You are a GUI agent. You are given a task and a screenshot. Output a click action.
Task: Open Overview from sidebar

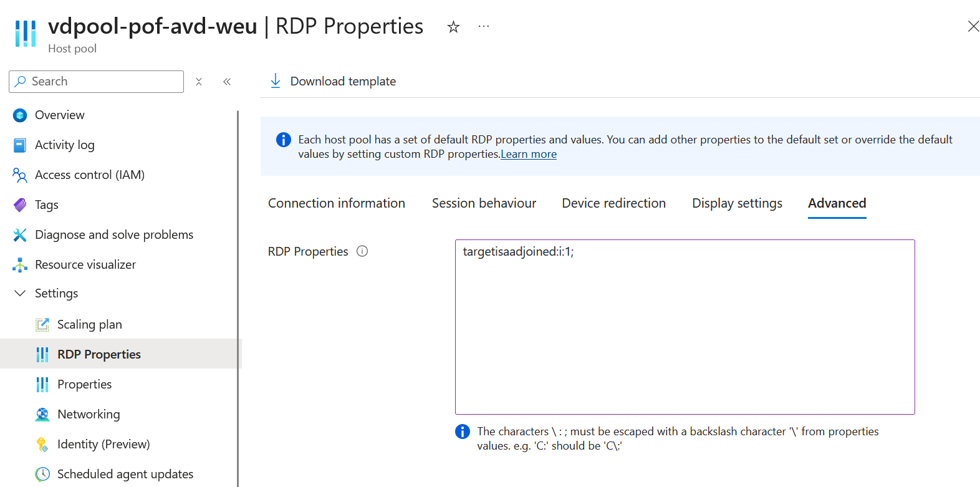coord(59,115)
